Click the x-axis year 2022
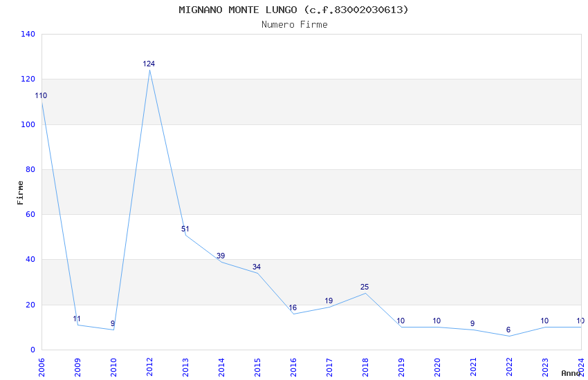 [509, 367]
